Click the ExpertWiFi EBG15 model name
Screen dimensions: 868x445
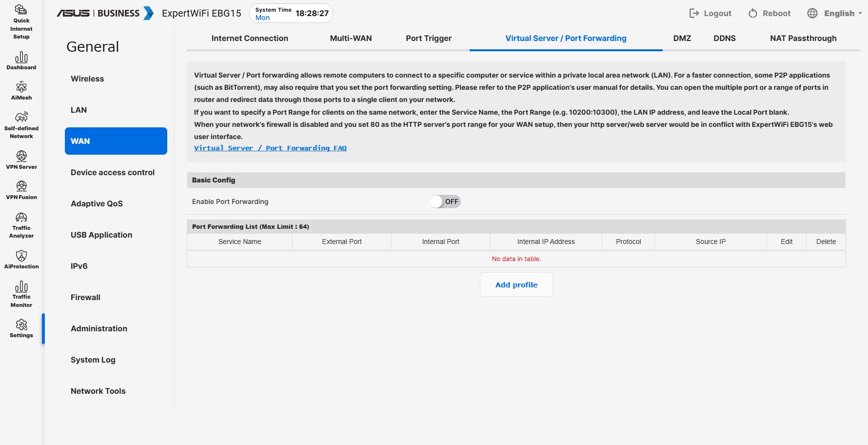201,13
